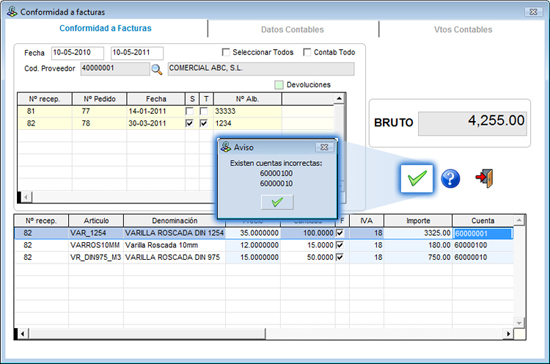The image size is (550, 364).
Task: Select article VR_DIN975_M3
Action: tap(95, 257)
